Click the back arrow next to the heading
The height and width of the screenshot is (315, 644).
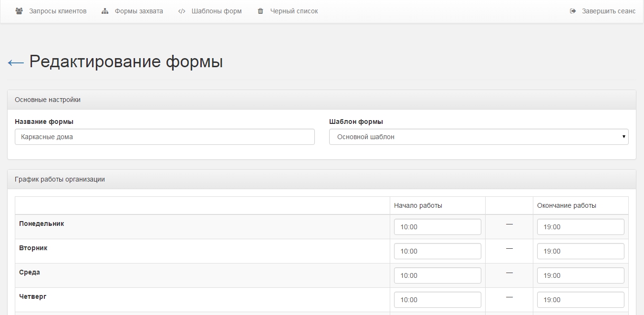point(16,62)
